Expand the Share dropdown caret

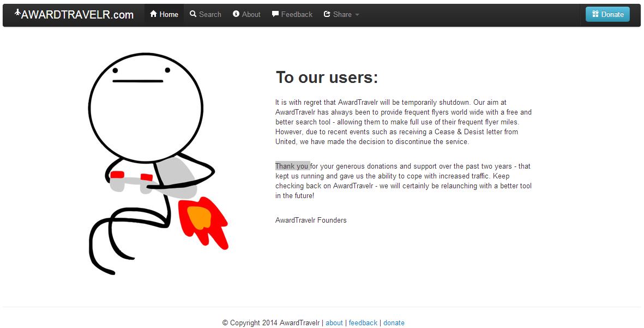[357, 15]
